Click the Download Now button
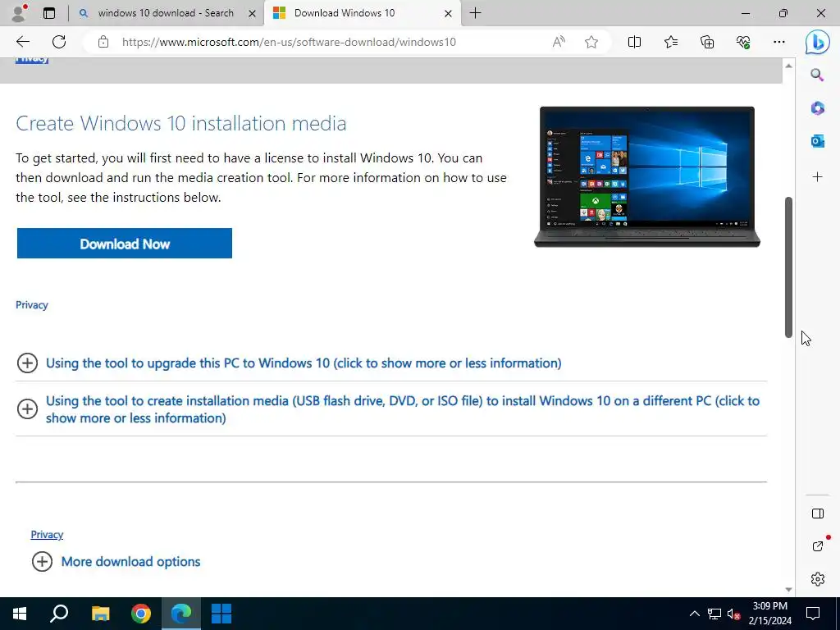 click(125, 243)
